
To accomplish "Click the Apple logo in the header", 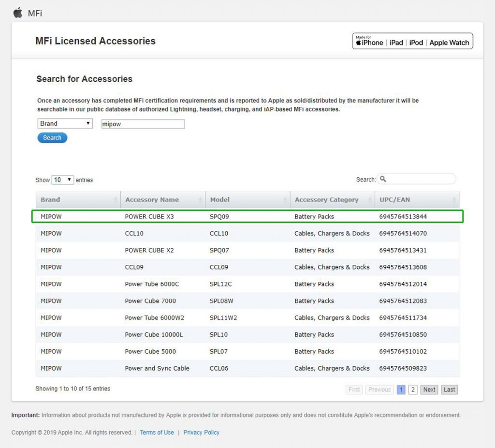I will (x=18, y=13).
